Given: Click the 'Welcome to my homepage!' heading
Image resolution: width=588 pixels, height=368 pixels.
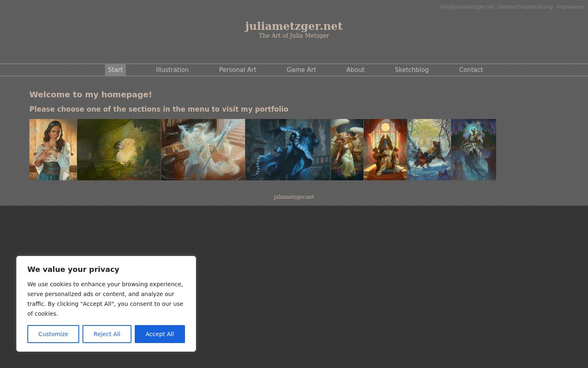Looking at the screenshot, I should tap(91, 94).
